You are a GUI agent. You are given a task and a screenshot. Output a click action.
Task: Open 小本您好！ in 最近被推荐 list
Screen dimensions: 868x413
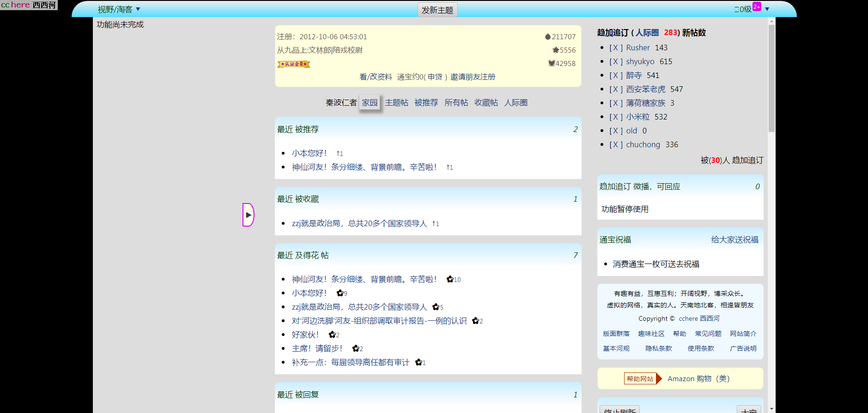point(310,153)
